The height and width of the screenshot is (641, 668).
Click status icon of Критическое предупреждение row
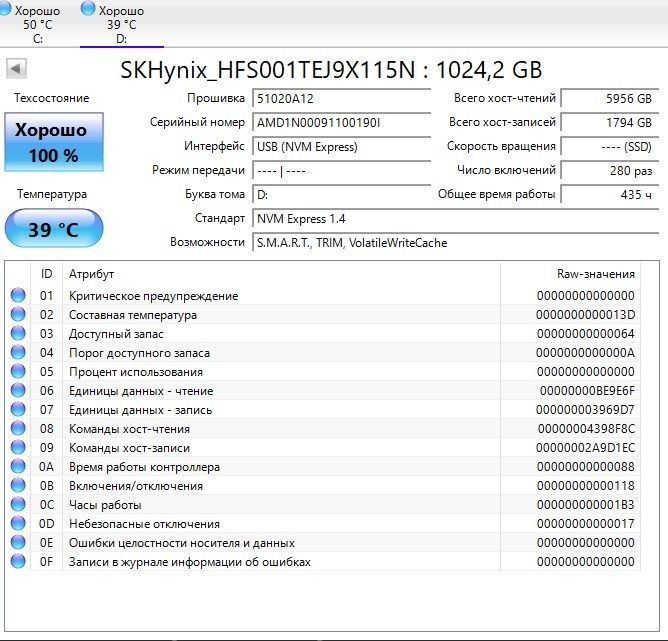18,295
